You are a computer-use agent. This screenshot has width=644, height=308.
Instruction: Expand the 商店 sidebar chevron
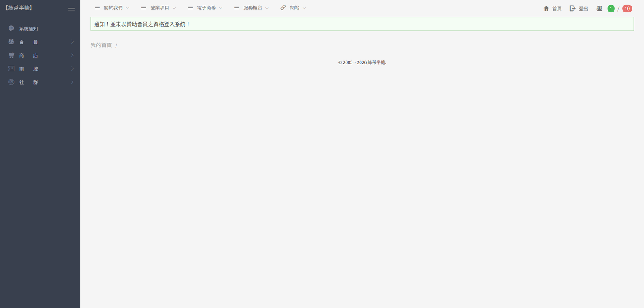(x=72, y=55)
